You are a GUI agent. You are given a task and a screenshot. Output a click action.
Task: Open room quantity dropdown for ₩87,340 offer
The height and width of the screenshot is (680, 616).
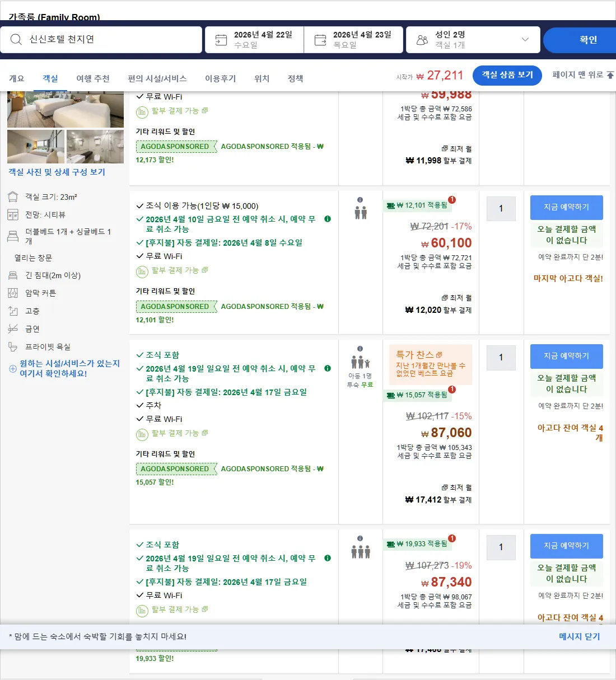click(x=501, y=547)
